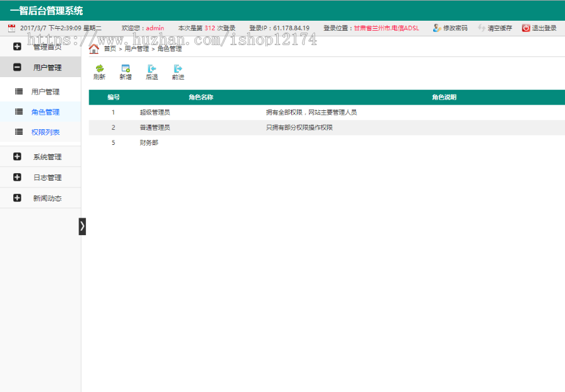Click the admin username link

[x=154, y=28]
